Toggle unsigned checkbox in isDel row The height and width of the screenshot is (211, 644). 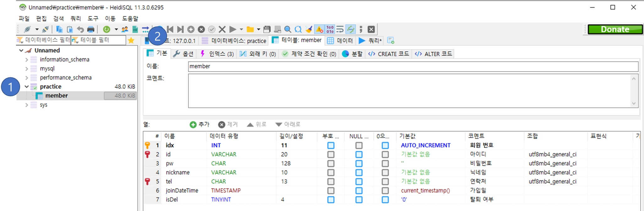tap(331, 200)
